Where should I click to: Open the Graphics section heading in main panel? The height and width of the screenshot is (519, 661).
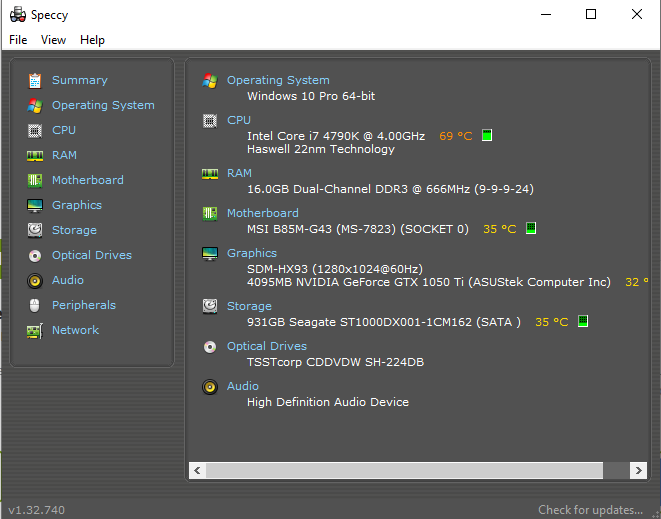pyautogui.click(x=252, y=253)
